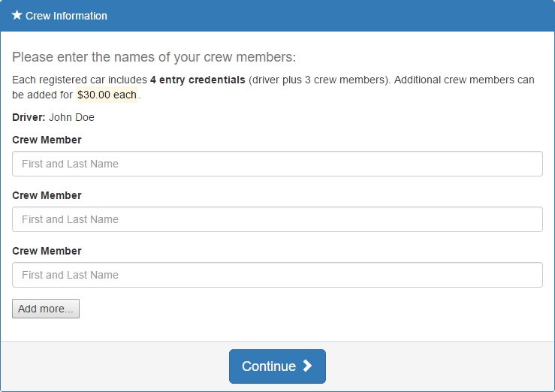Click the third Crew Member label
555x392 pixels.
click(47, 251)
